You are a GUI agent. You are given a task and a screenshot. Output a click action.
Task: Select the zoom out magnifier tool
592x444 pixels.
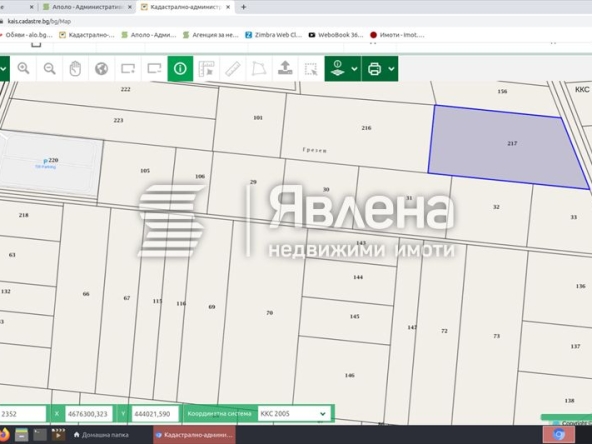tap(49, 69)
